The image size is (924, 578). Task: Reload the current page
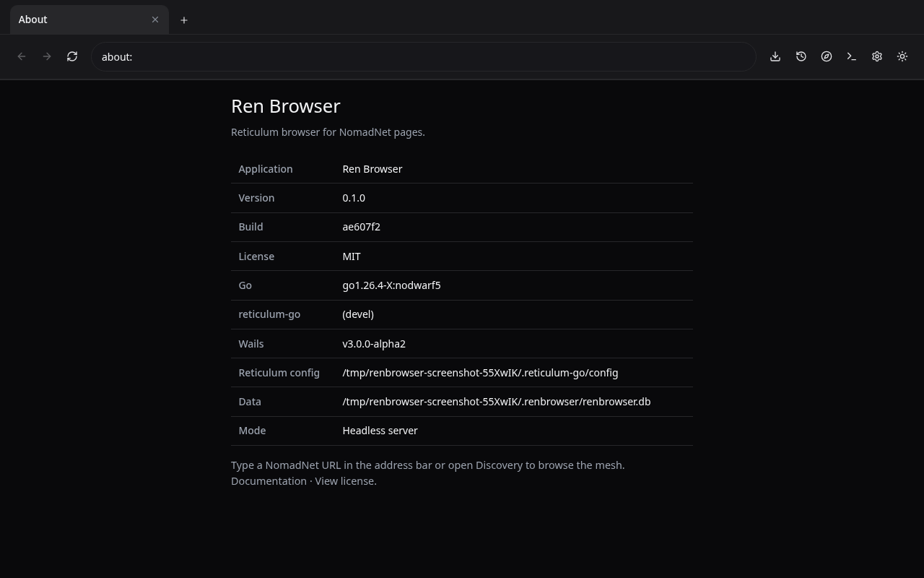(x=72, y=56)
